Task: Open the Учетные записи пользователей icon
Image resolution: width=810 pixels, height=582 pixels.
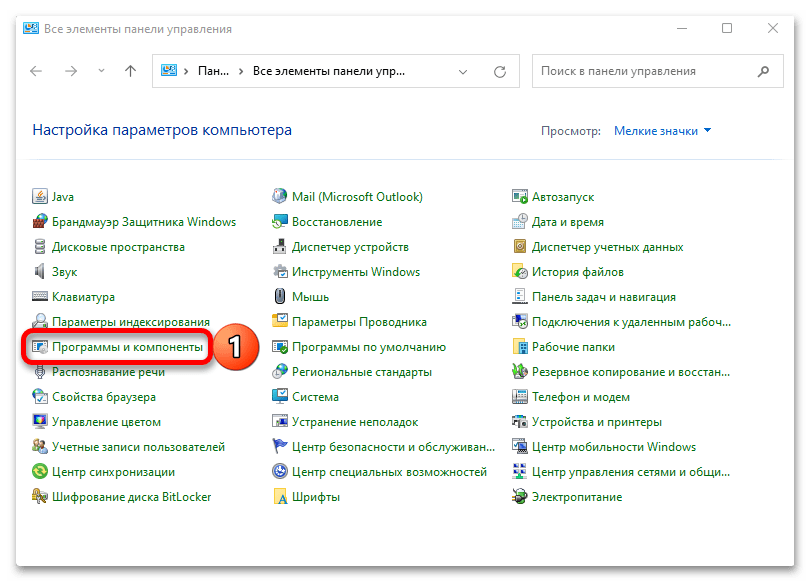Action: click(x=40, y=447)
